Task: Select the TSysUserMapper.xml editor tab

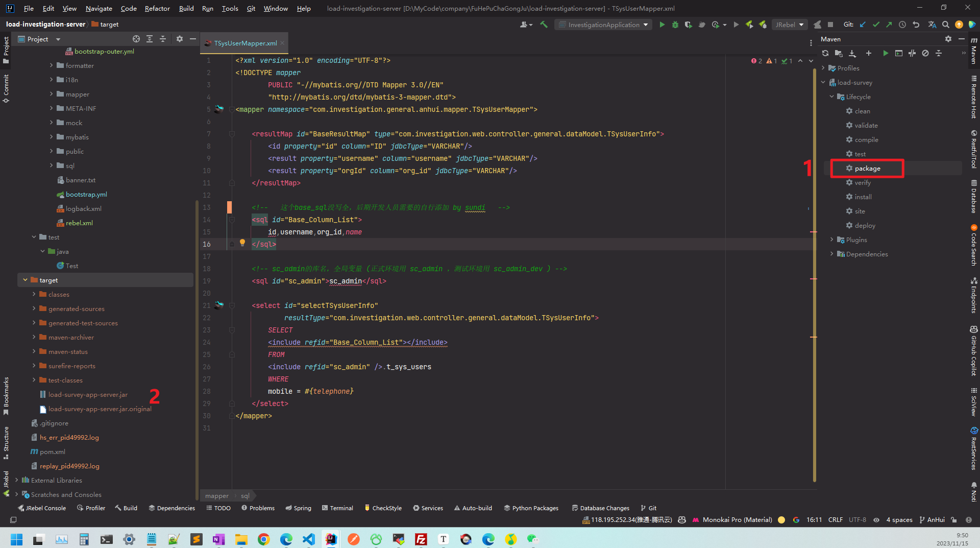Action: (245, 43)
